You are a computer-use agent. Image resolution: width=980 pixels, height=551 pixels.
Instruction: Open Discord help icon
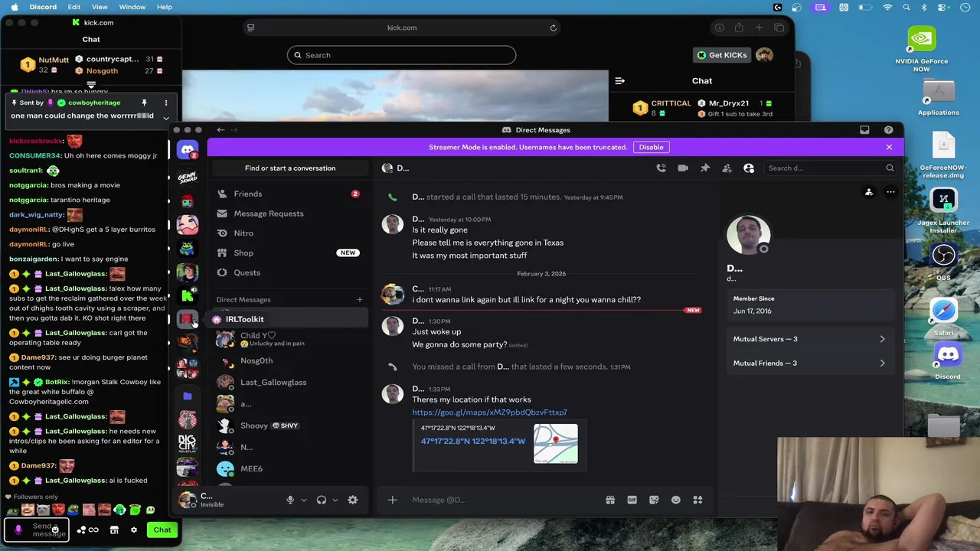[888, 130]
